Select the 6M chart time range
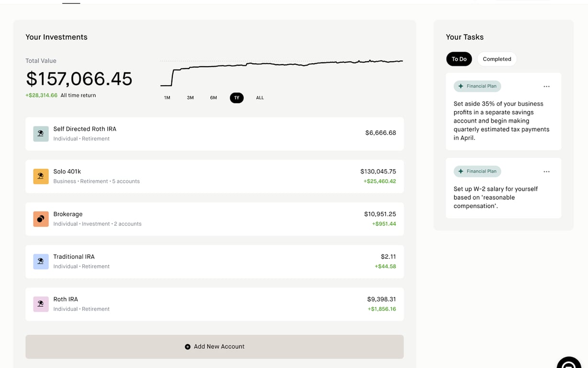The width and height of the screenshot is (588, 368). click(x=214, y=98)
